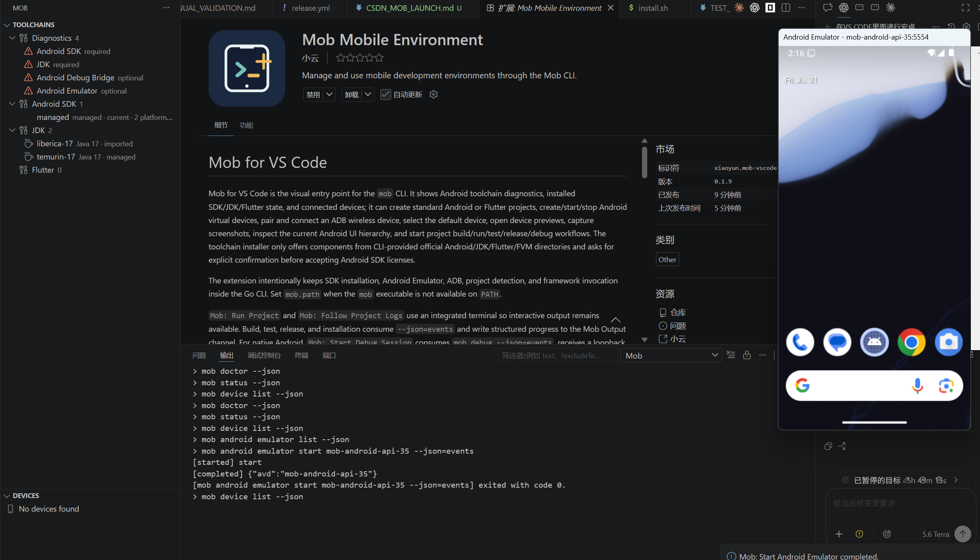Collapse the JDK tree node
Image resolution: width=980 pixels, height=560 pixels.
pos(12,130)
